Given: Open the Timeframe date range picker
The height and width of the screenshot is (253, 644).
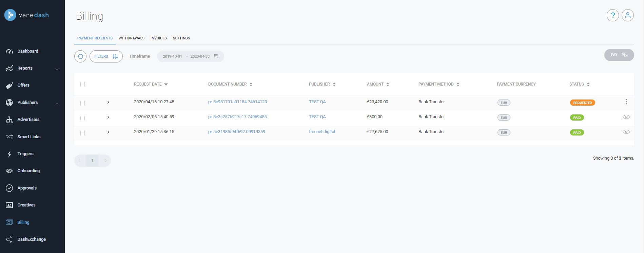Looking at the screenshot, I should 190,56.
